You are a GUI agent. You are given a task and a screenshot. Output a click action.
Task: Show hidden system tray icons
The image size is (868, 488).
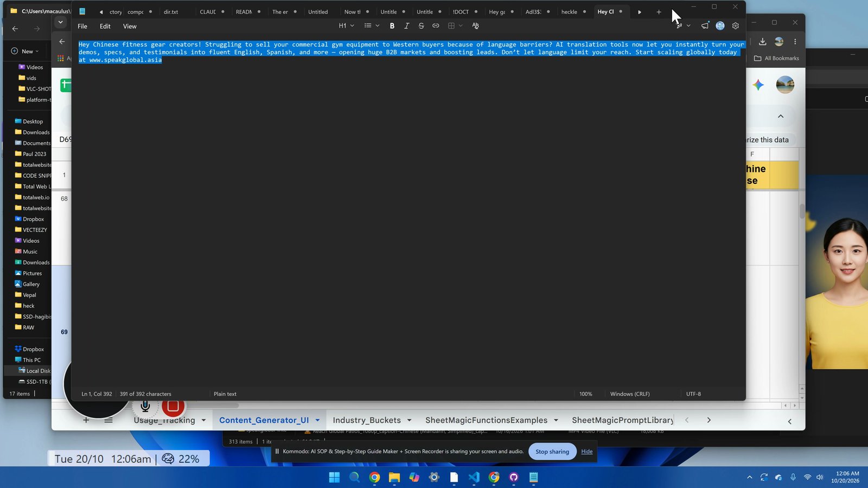coord(750,477)
